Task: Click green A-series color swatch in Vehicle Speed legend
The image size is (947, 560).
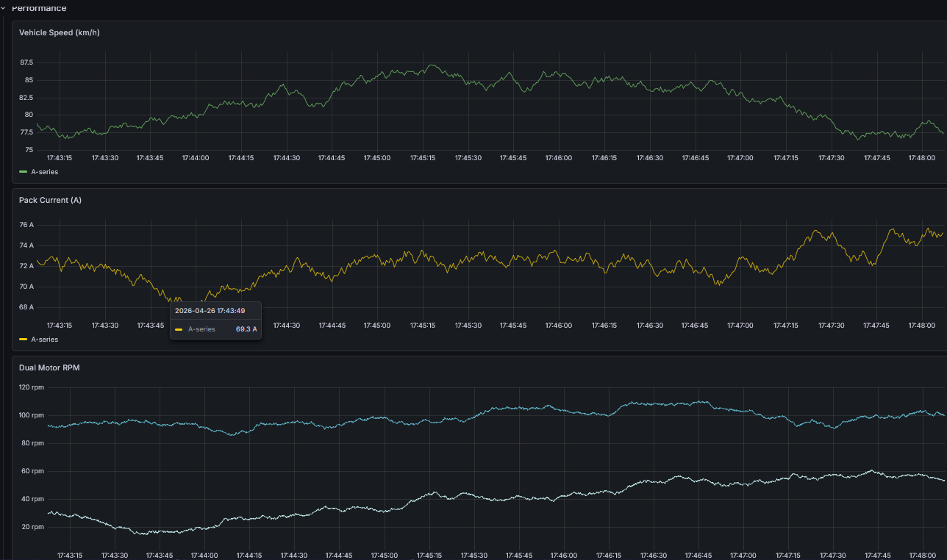Action: click(x=23, y=172)
